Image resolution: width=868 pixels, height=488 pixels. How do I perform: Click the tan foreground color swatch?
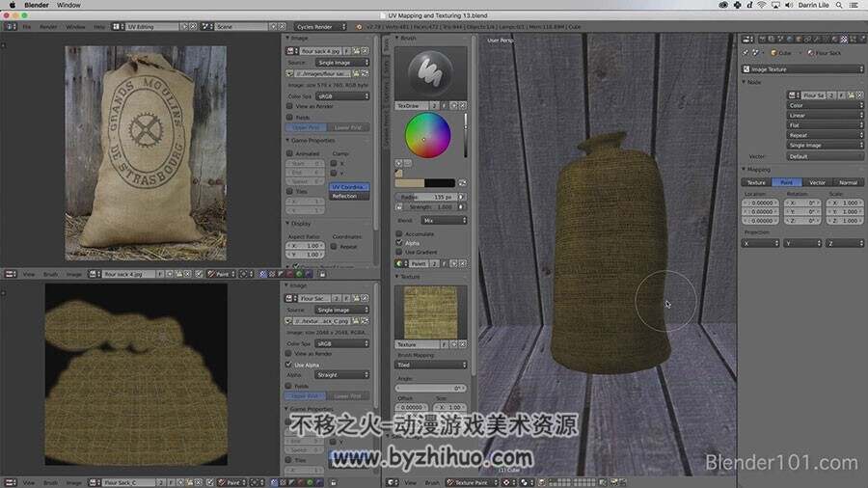pyautogui.click(x=409, y=182)
